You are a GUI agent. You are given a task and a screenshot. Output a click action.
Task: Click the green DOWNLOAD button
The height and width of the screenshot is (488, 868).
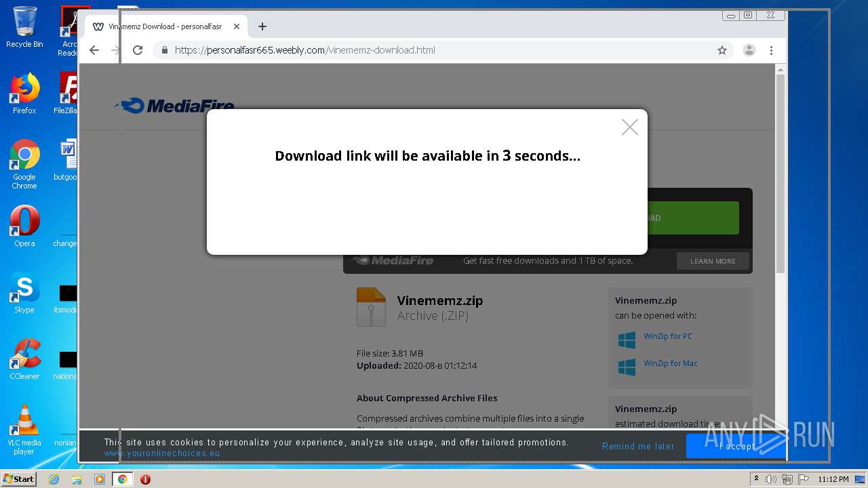coord(693,218)
